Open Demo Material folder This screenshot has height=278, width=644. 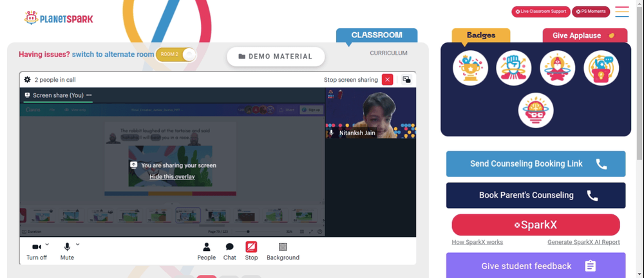(x=276, y=57)
